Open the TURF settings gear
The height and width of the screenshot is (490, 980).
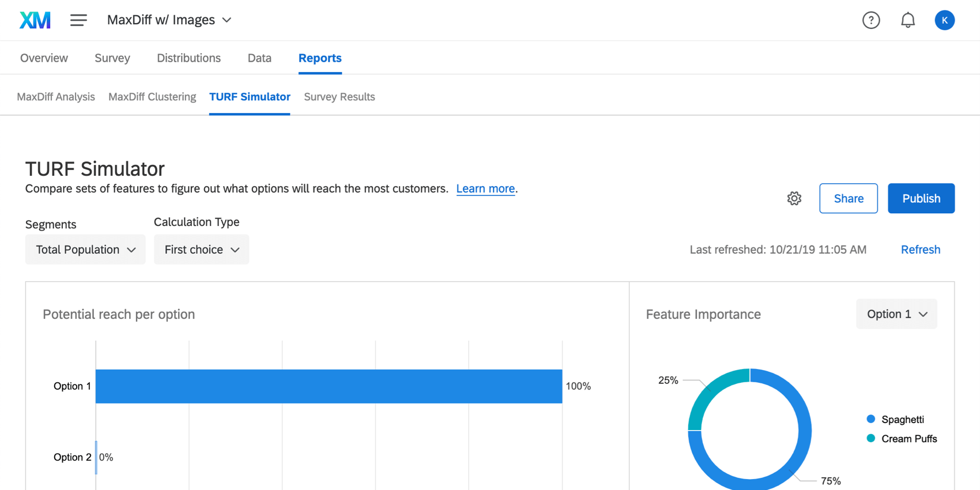(x=794, y=198)
